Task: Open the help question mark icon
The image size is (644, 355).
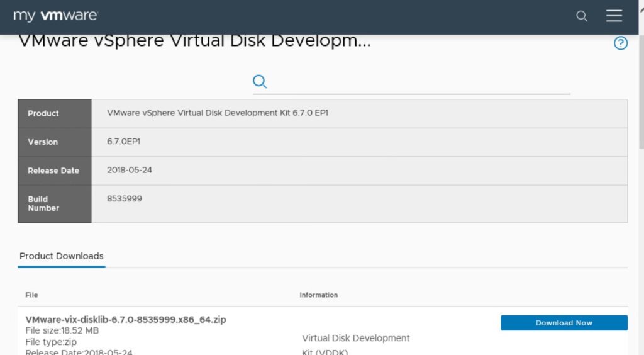Action: coord(621,43)
